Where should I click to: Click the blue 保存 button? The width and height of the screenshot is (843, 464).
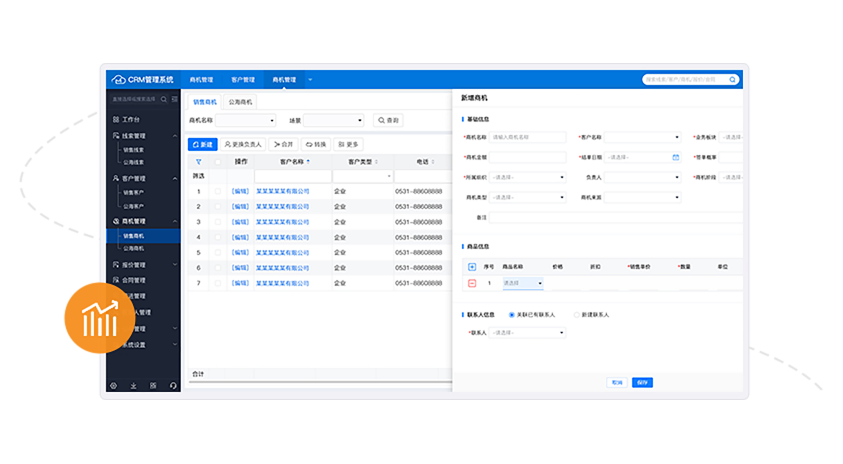pos(641,382)
